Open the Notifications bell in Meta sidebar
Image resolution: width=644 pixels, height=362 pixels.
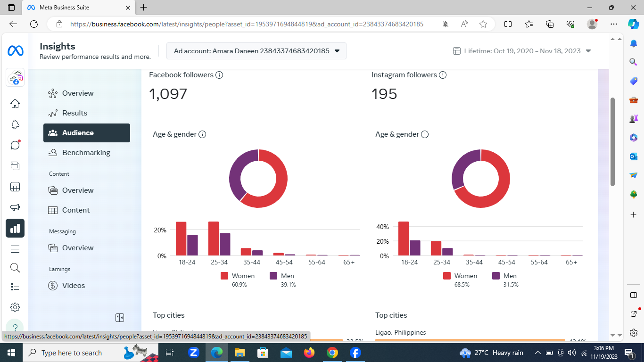click(15, 124)
